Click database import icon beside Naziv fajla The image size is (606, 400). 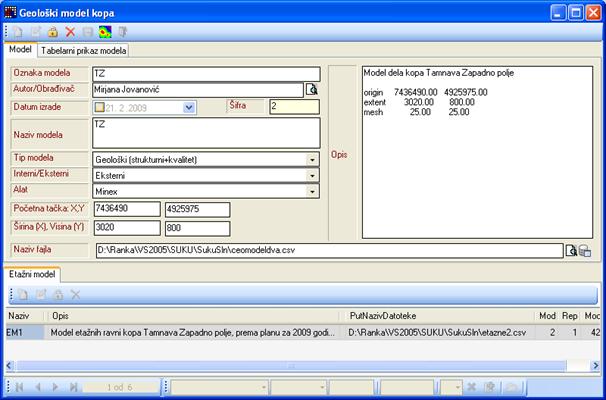point(585,251)
